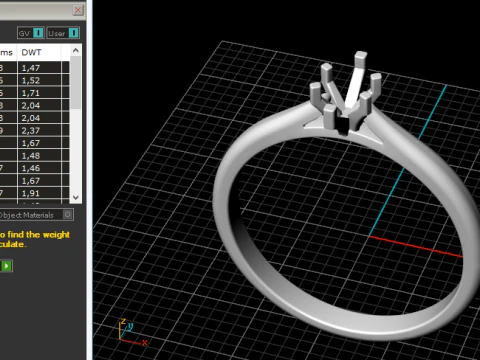Viewport: 480px width, 360px height.
Task: Click the green play calculate button
Action: click(x=6, y=266)
